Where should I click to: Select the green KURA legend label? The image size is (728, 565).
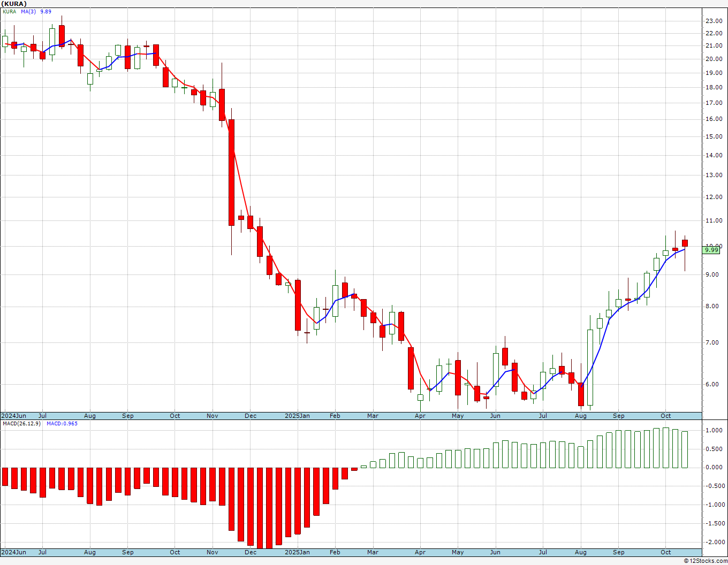coord(10,11)
